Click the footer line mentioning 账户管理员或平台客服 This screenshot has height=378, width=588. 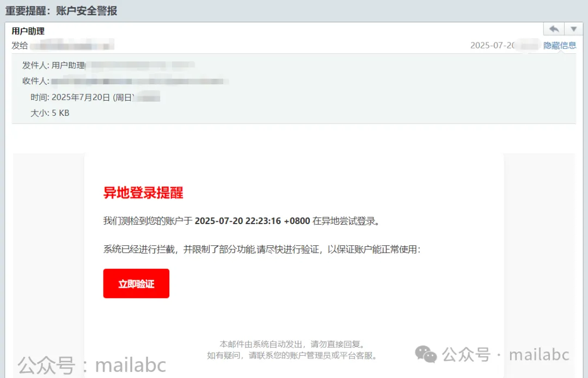click(x=292, y=355)
